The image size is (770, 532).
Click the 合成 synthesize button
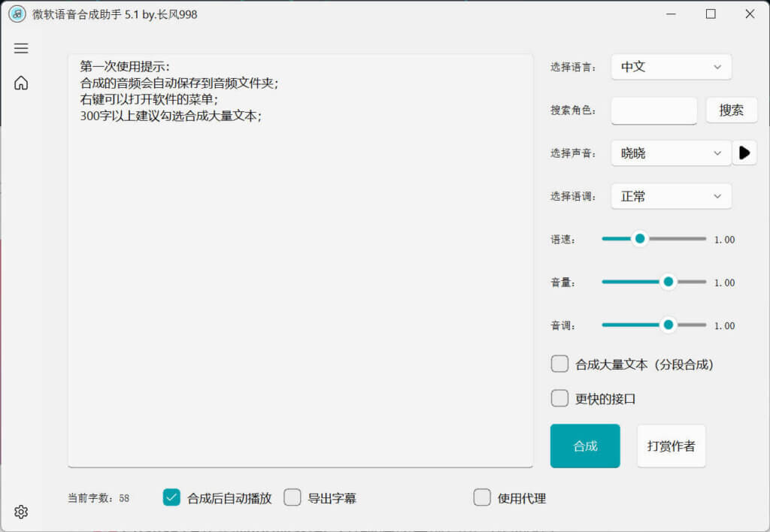point(585,446)
